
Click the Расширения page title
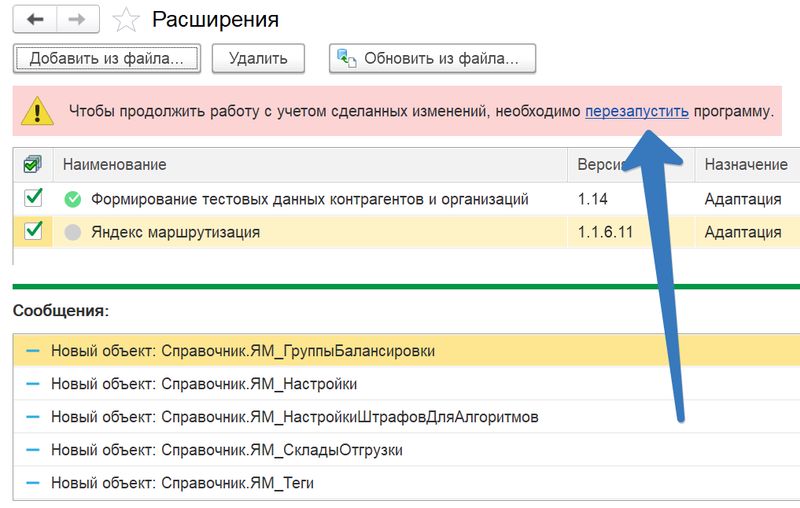[x=215, y=20]
